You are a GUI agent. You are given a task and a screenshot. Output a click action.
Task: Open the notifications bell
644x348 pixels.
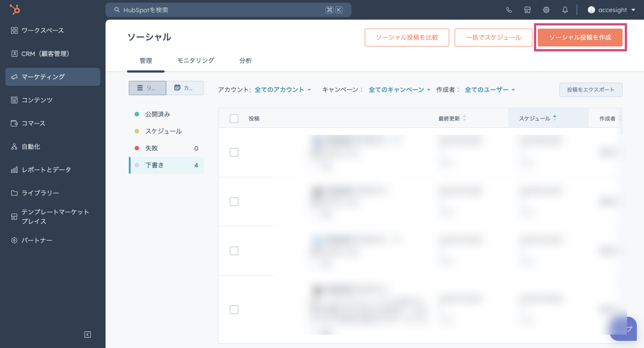(x=565, y=10)
